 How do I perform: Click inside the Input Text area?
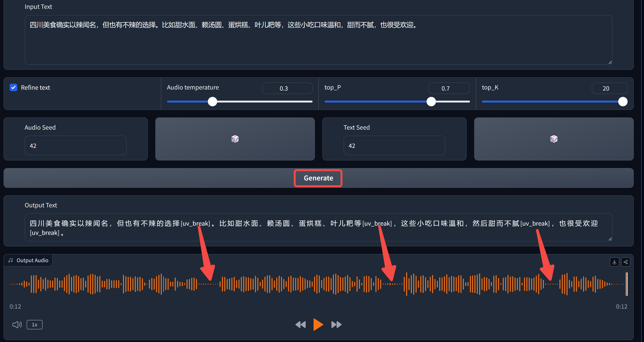point(318,42)
